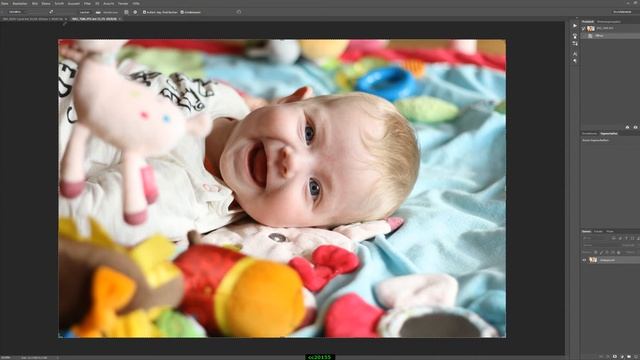The image size is (640, 360).
Task: Open the Fenster menu
Action: (123, 3)
